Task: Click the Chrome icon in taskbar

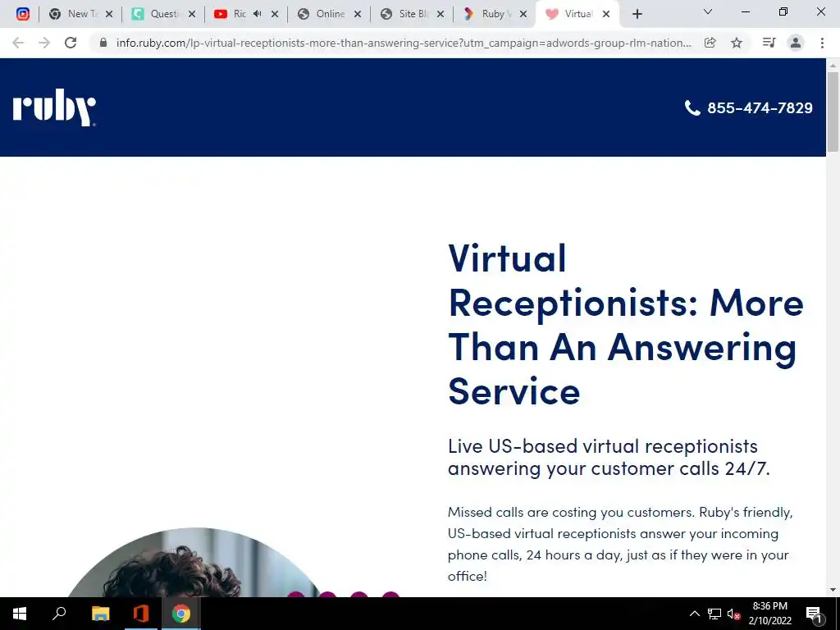Action: click(181, 614)
